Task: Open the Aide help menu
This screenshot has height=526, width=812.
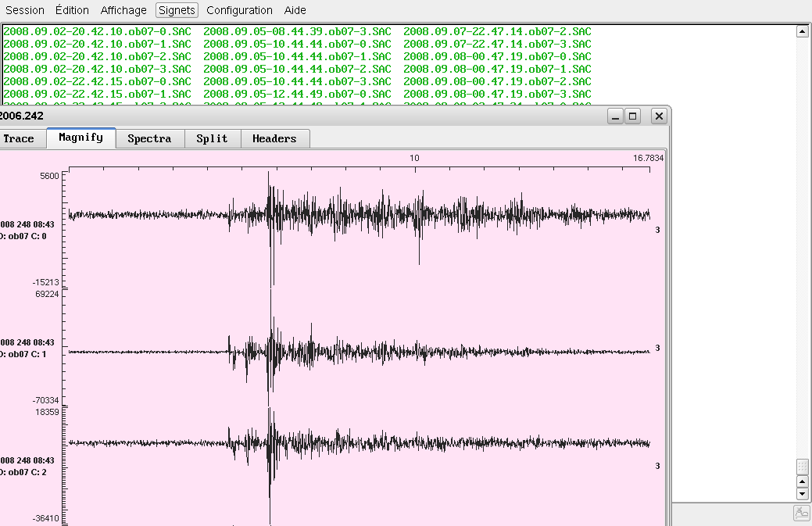Action: coord(295,10)
